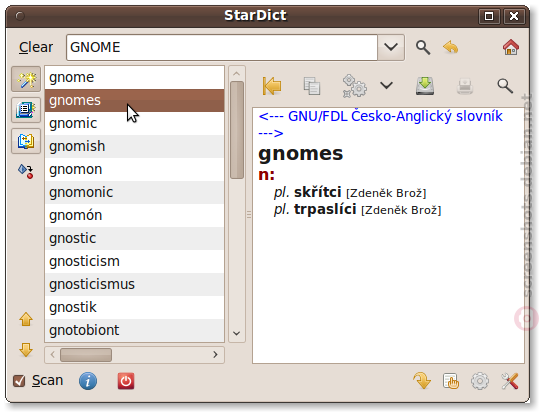Select the highlighted 'gnomes' entry

tap(134, 101)
